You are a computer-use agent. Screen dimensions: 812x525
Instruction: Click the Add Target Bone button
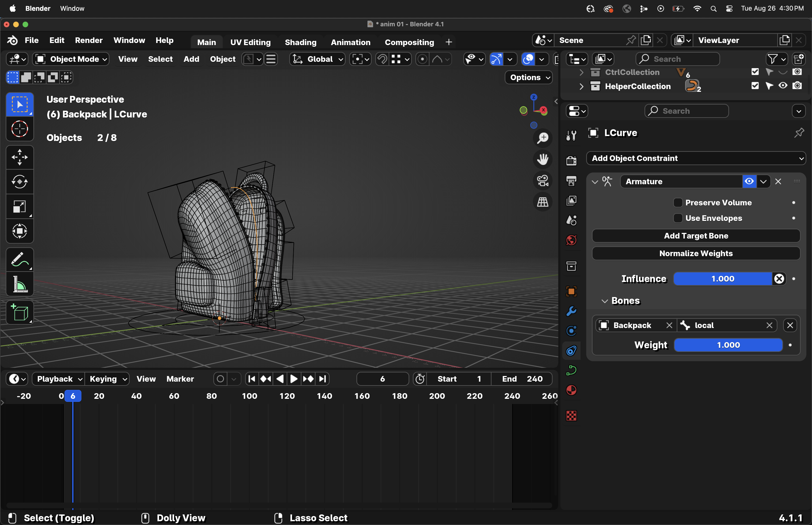click(696, 235)
